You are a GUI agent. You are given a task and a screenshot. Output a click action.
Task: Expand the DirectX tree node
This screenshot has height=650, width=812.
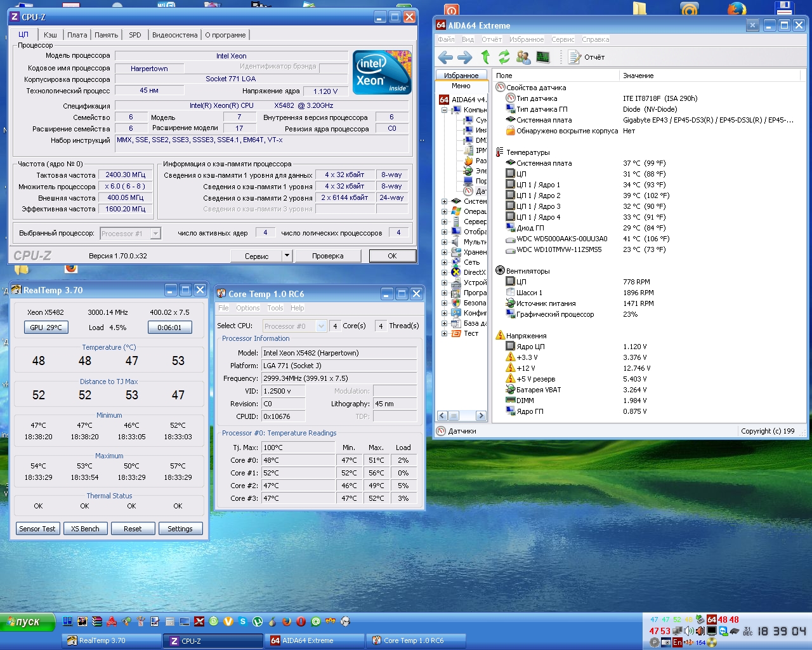[x=444, y=272]
